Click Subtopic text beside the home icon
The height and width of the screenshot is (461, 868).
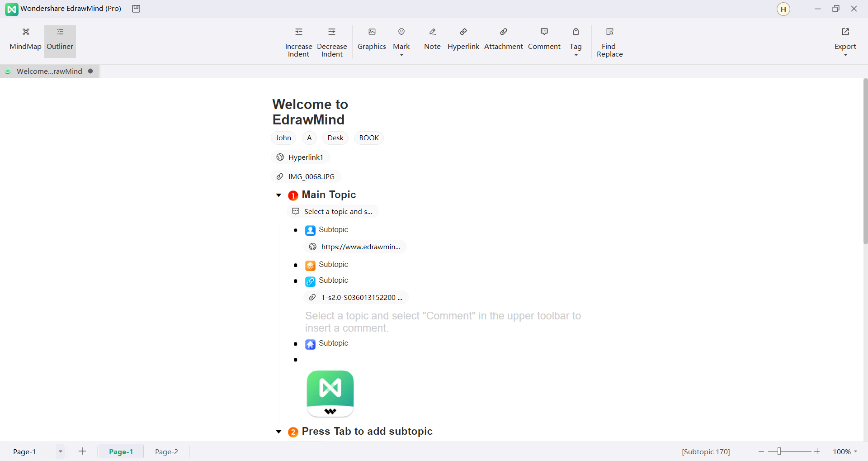tap(333, 343)
